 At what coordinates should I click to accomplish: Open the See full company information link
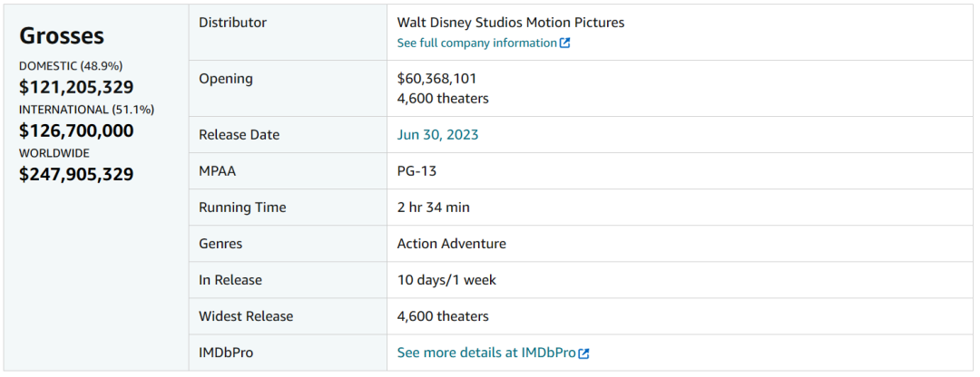(x=477, y=43)
